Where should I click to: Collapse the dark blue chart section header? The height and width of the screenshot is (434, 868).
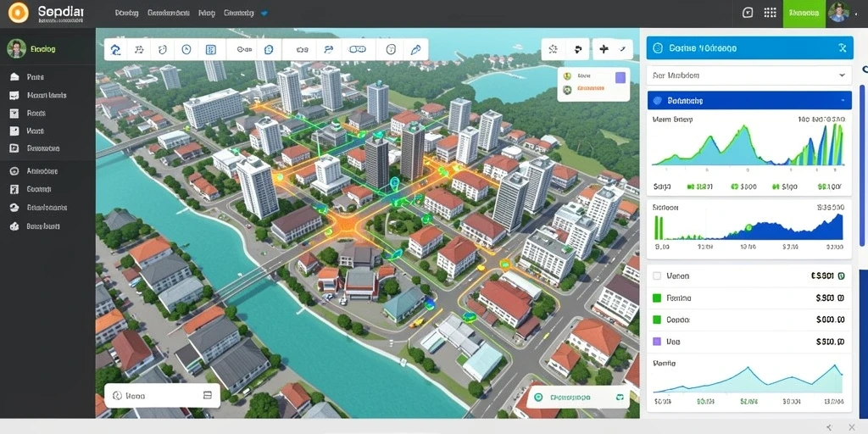[x=749, y=100]
